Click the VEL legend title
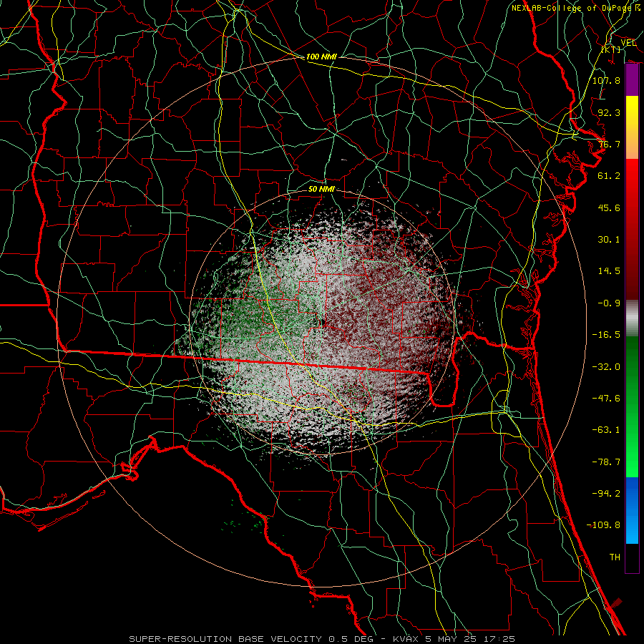 pyautogui.click(x=628, y=43)
